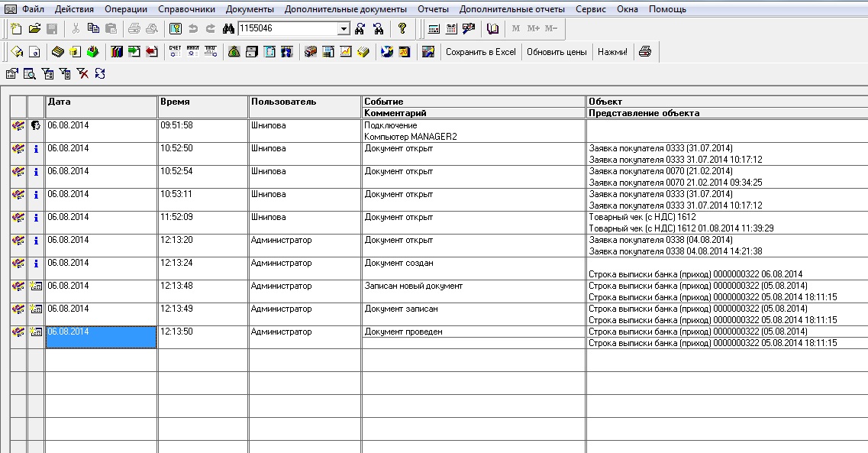Viewport: 868px width, 453px height.
Task: Click the user head icon in 09:51:58 row
Action: pos(36,126)
